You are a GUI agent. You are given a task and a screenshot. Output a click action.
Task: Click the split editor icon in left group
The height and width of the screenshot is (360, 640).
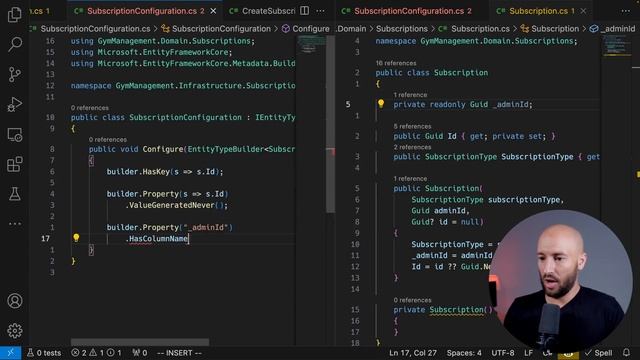click(304, 11)
